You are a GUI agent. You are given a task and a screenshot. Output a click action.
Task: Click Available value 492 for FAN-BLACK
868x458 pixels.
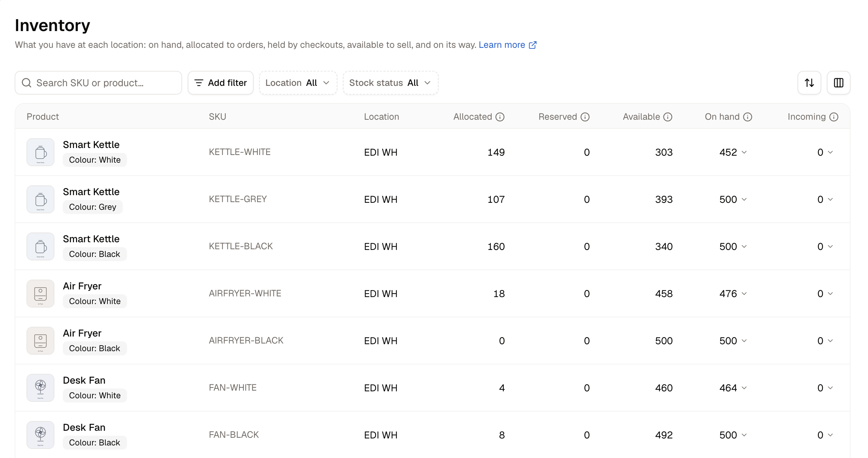point(664,435)
